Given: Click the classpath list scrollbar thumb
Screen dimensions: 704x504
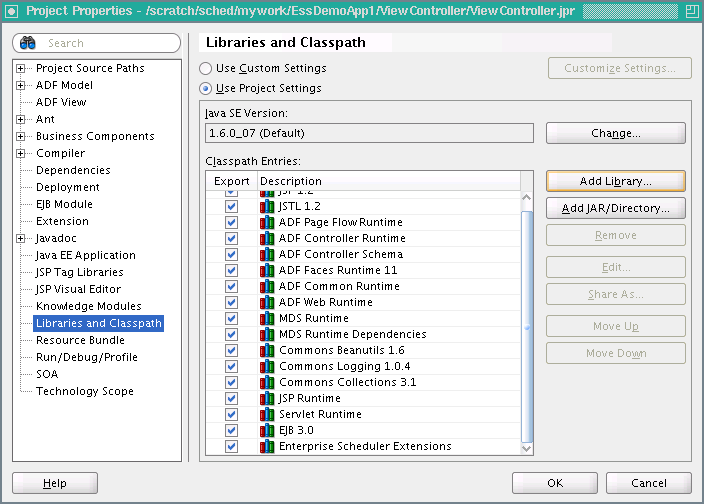Looking at the screenshot, I should (x=527, y=326).
